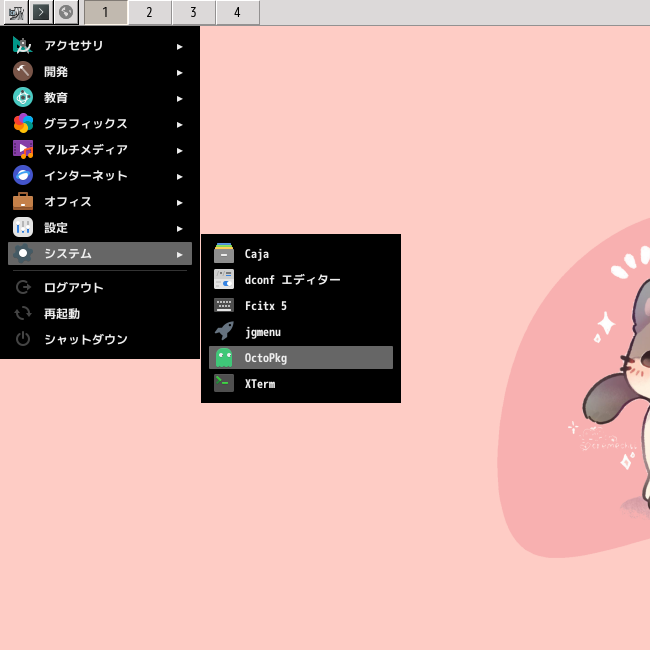Expand the アクセサリ submenu arrow
The height and width of the screenshot is (650, 650).
(179, 46)
